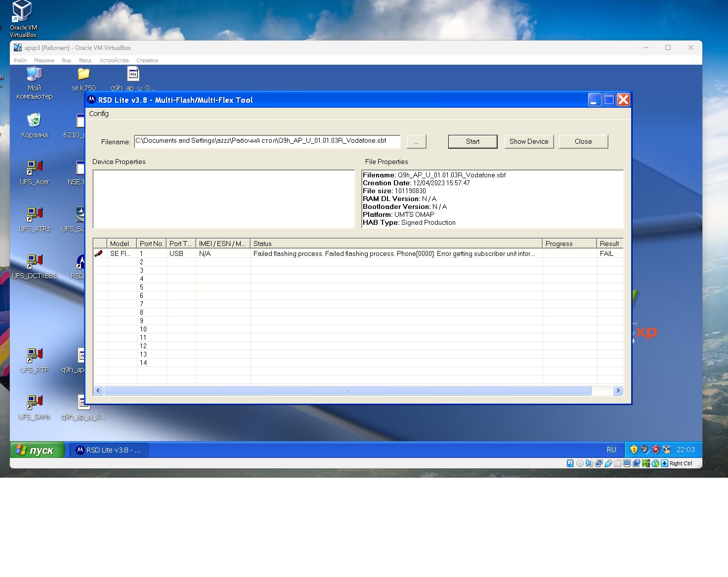Click VirtualBox keyboard capture arrow indicator
The width and height of the screenshot is (728, 577).
point(664,463)
